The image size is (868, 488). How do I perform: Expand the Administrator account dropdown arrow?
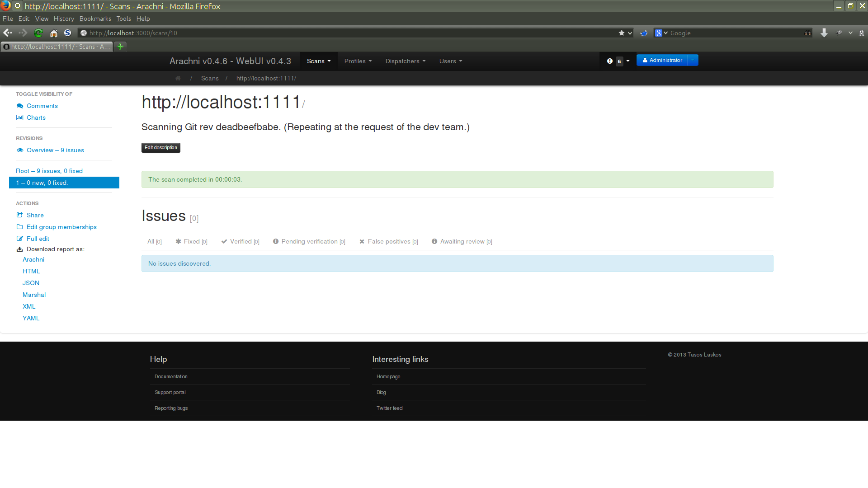[693, 60]
